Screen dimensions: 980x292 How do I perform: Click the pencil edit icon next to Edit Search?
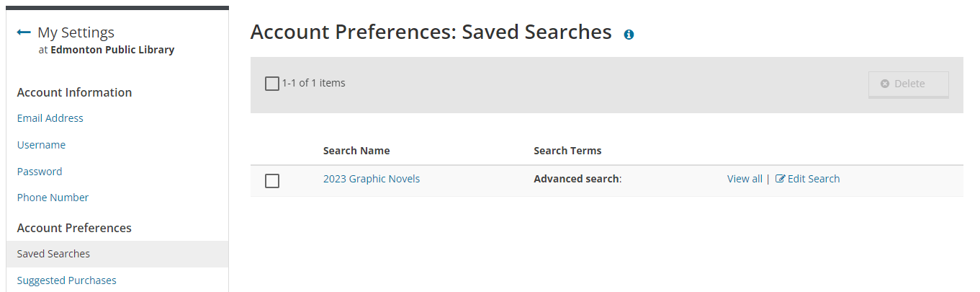point(780,179)
